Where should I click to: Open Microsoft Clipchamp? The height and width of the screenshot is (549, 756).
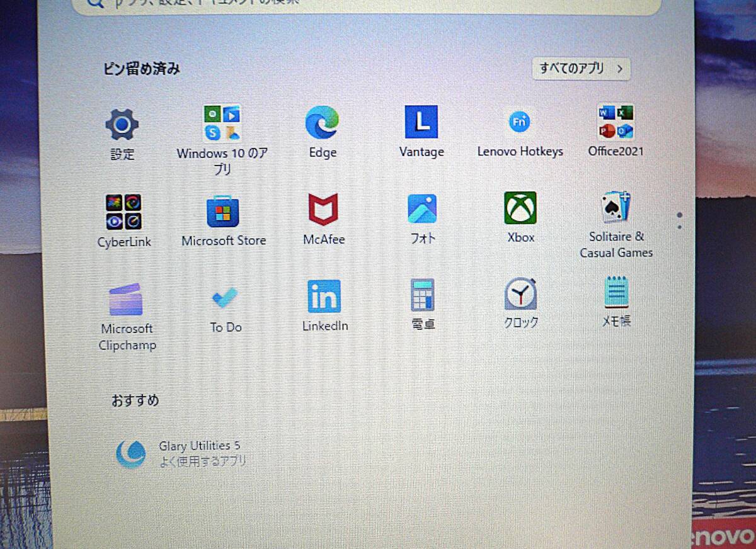[x=127, y=317]
